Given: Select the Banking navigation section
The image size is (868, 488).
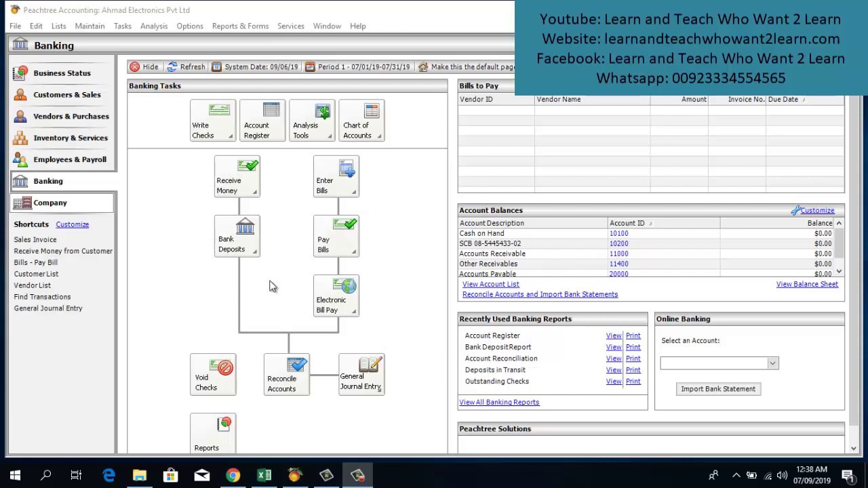Looking at the screenshot, I should 62,181.
